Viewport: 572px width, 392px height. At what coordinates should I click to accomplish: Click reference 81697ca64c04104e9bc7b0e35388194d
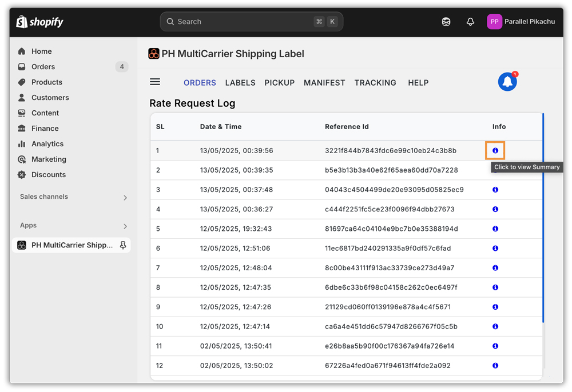click(391, 229)
